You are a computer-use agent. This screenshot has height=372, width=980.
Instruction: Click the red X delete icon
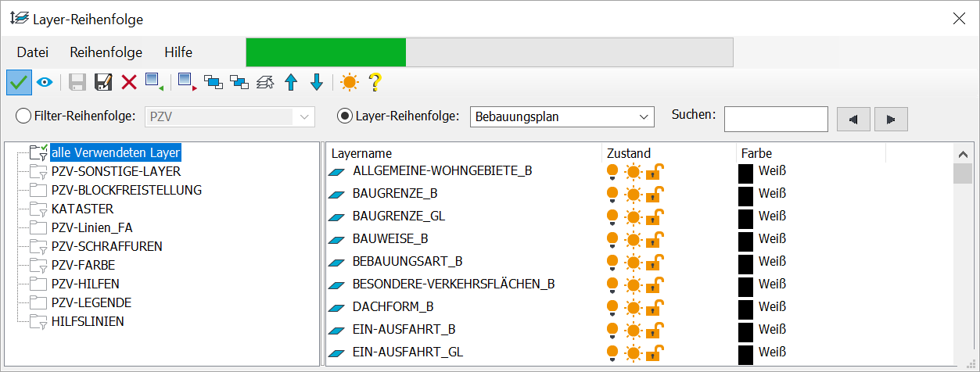click(x=129, y=81)
